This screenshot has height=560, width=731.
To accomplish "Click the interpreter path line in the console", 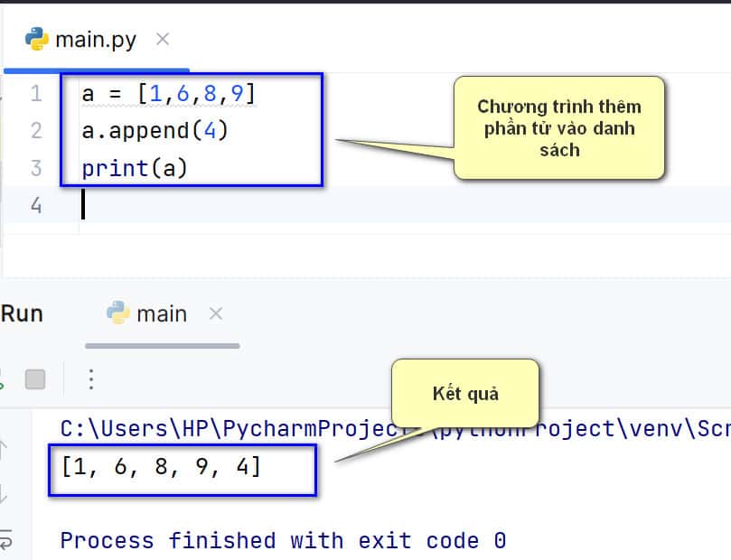I will (396, 429).
